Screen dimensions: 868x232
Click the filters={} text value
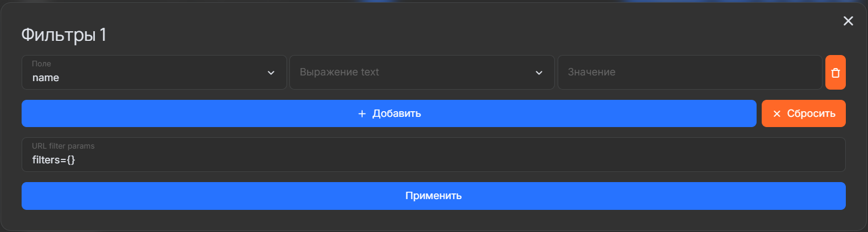pos(54,160)
